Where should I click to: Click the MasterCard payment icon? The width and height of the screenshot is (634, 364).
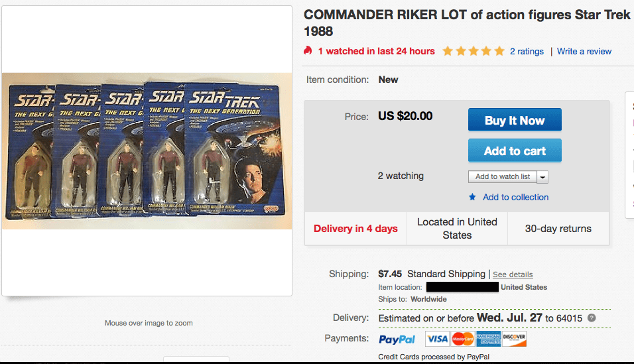[x=462, y=339]
